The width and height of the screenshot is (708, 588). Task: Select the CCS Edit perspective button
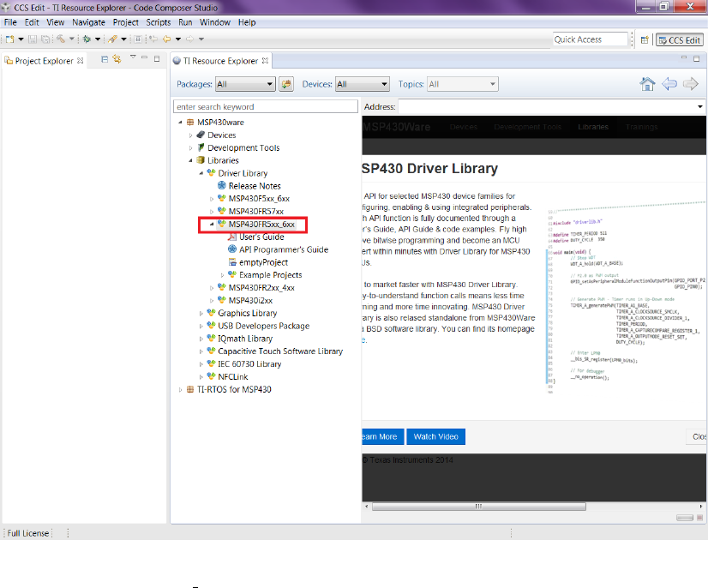pyautogui.click(x=679, y=40)
